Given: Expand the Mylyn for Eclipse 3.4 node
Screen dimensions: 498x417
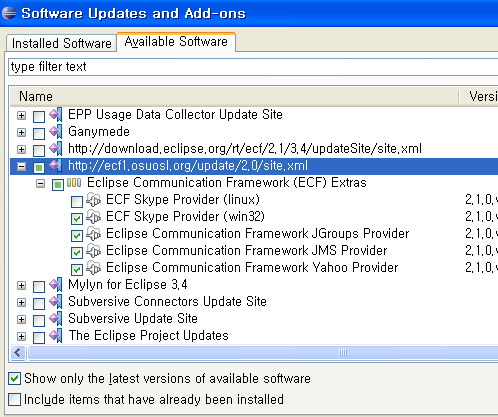Looking at the screenshot, I should [x=21, y=286].
